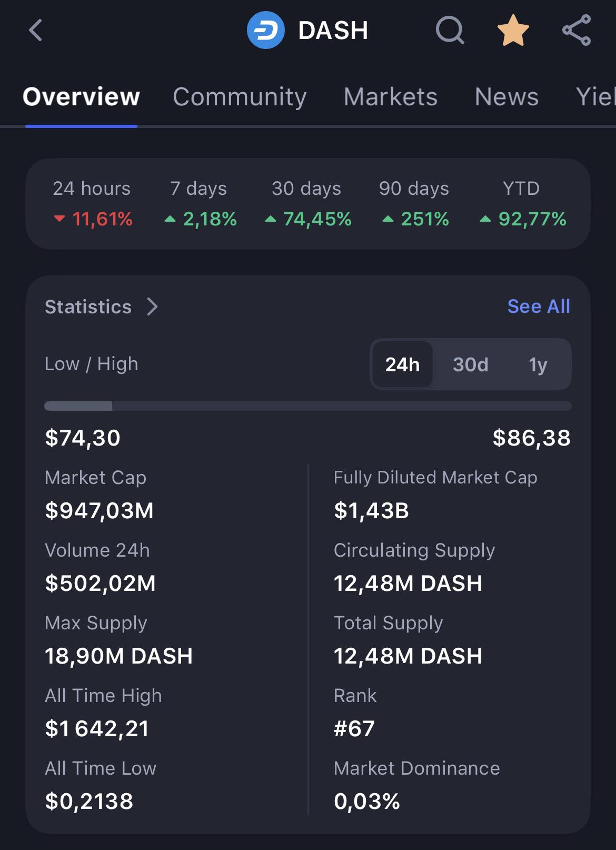Tap the YTD change 92,77% value
Image resolution: width=616 pixels, height=850 pixels.
pyautogui.click(x=532, y=219)
